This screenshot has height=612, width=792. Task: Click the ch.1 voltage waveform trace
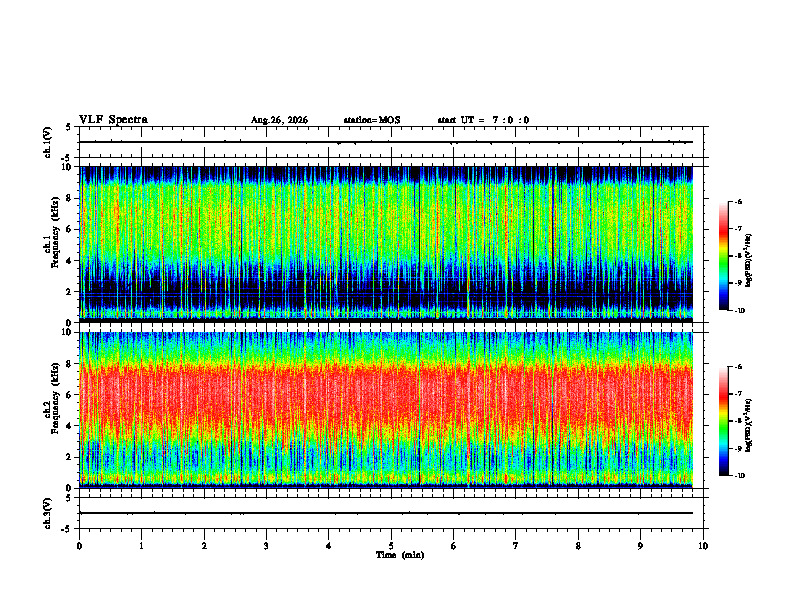pyautogui.click(x=386, y=142)
